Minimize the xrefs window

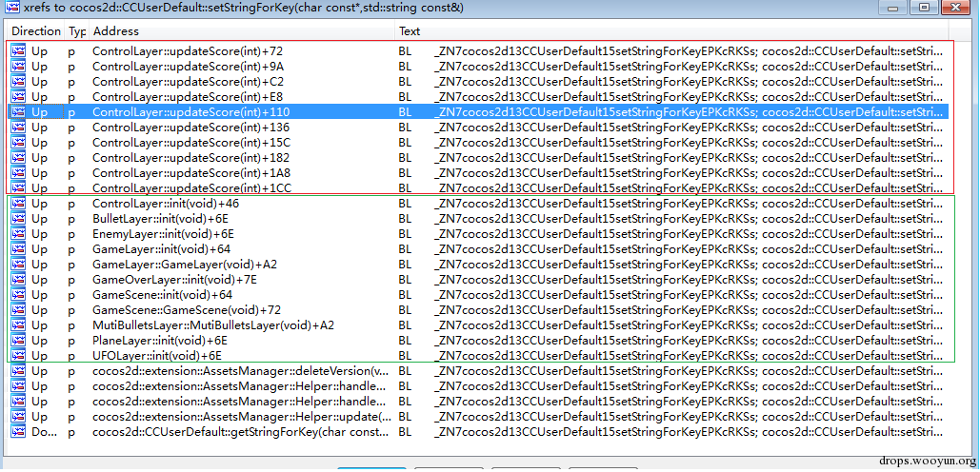893,9
